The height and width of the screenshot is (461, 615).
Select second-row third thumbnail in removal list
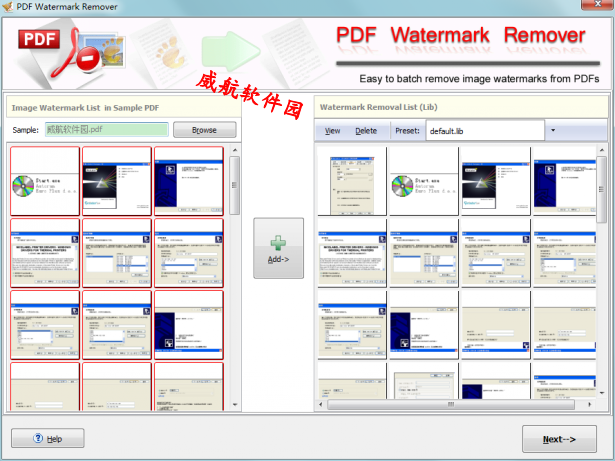[x=496, y=253]
